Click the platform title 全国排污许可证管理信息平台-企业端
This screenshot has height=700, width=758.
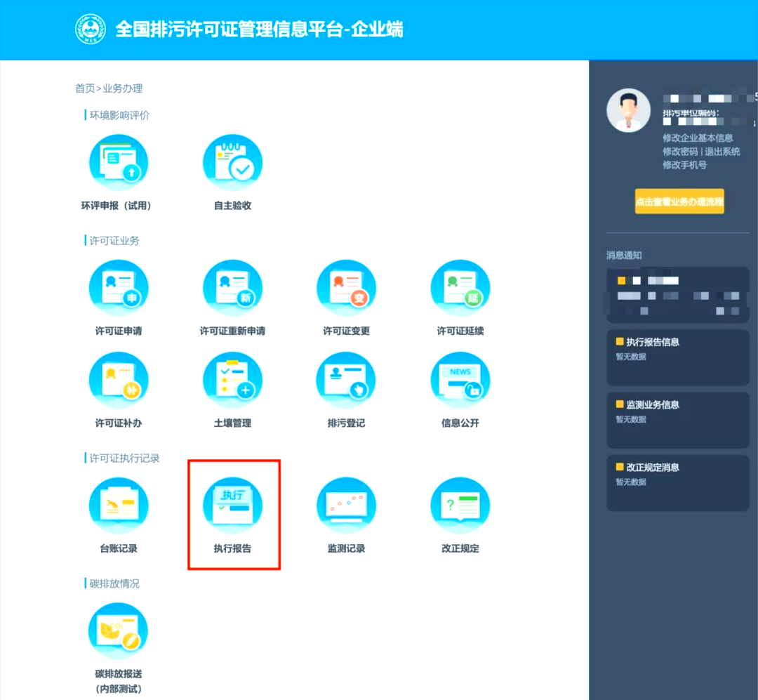259,29
